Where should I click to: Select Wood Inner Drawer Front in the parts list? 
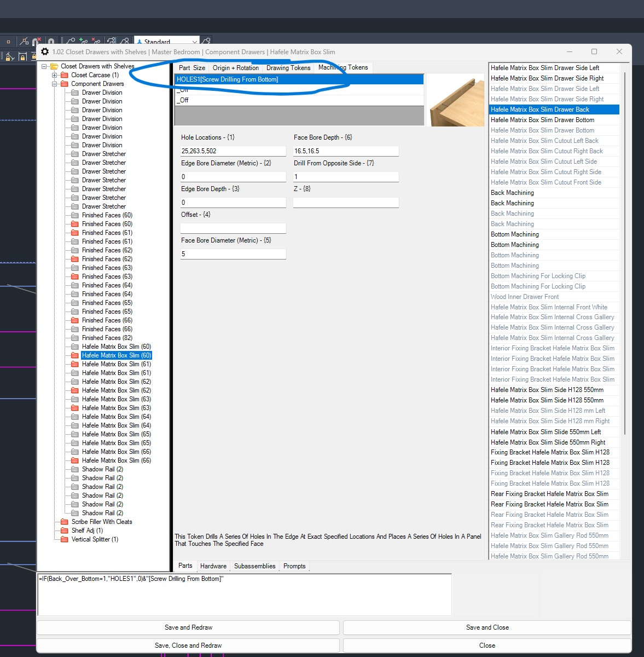(x=554, y=297)
